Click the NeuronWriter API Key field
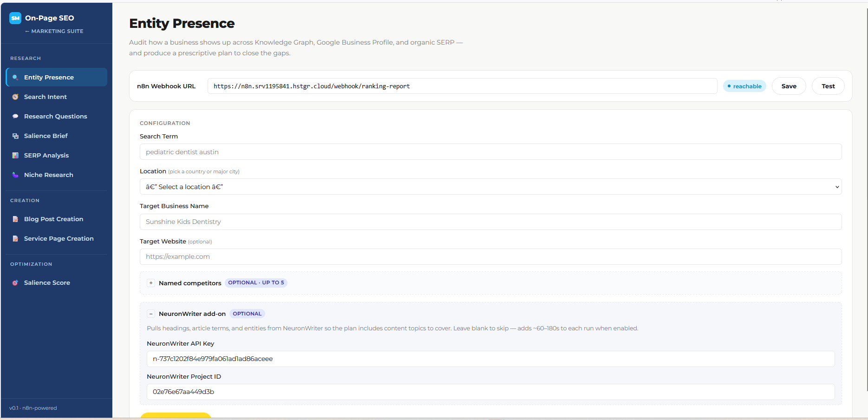The width and height of the screenshot is (868, 420). 490,359
